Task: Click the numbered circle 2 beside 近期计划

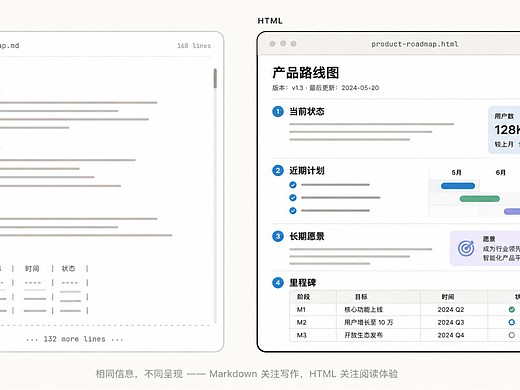Action: pyautogui.click(x=278, y=171)
